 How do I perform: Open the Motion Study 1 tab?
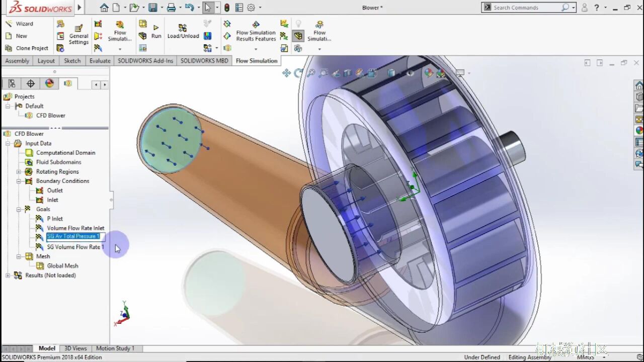[x=115, y=348]
